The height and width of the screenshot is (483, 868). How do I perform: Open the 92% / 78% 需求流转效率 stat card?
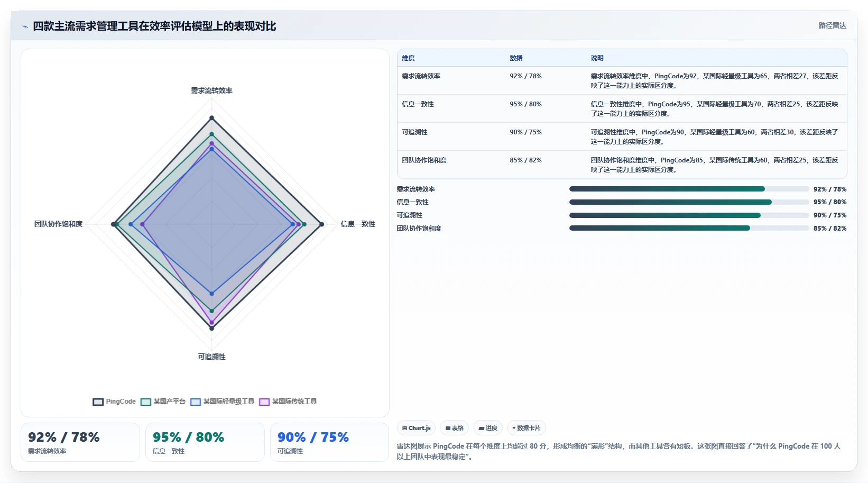[80, 442]
